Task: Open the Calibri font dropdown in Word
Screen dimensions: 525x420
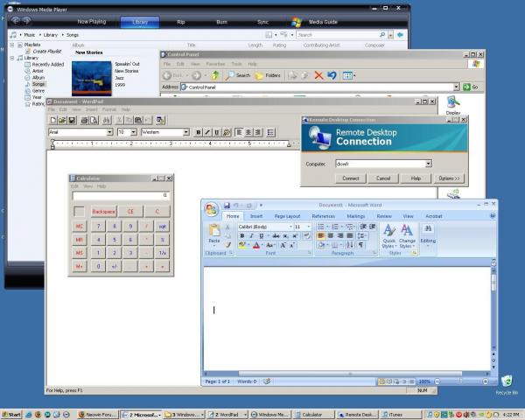Action: [x=290, y=227]
